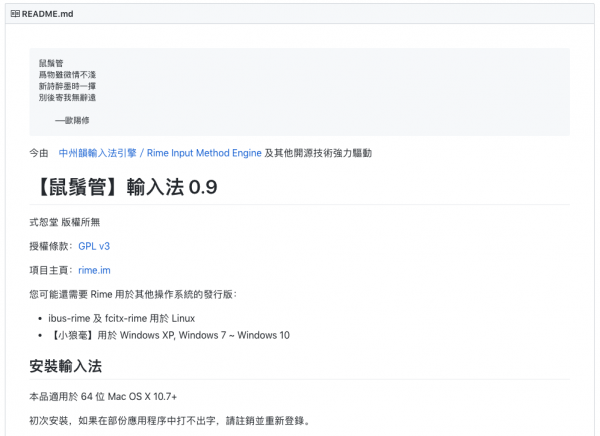Click the line 本品適用於 64 位 Mac OS X 10.7+
Image resolution: width=600 pixels, height=436 pixels.
coord(103,397)
